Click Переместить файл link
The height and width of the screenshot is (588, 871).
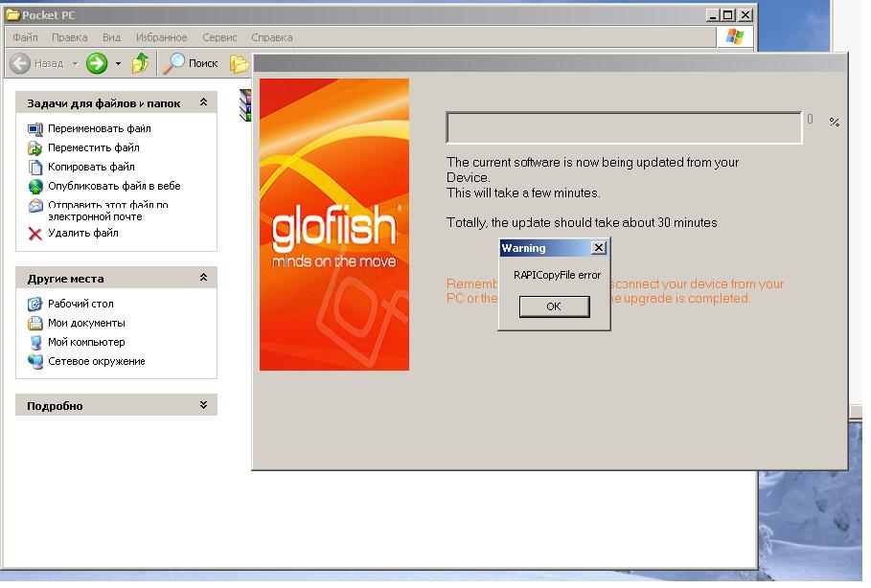coord(94,147)
